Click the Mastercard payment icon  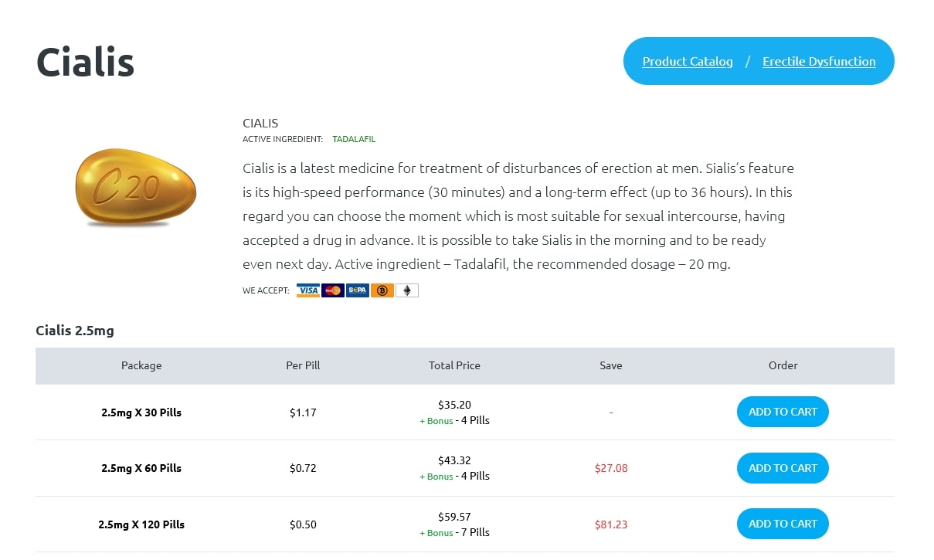pyautogui.click(x=333, y=290)
